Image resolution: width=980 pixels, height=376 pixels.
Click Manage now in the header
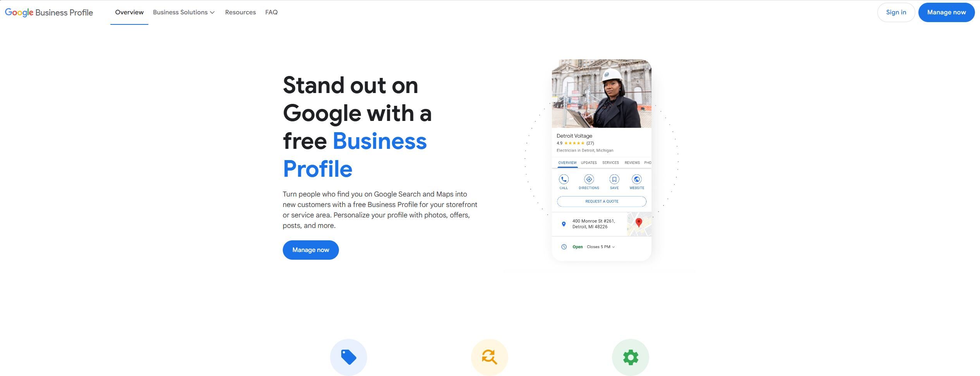coord(946,12)
